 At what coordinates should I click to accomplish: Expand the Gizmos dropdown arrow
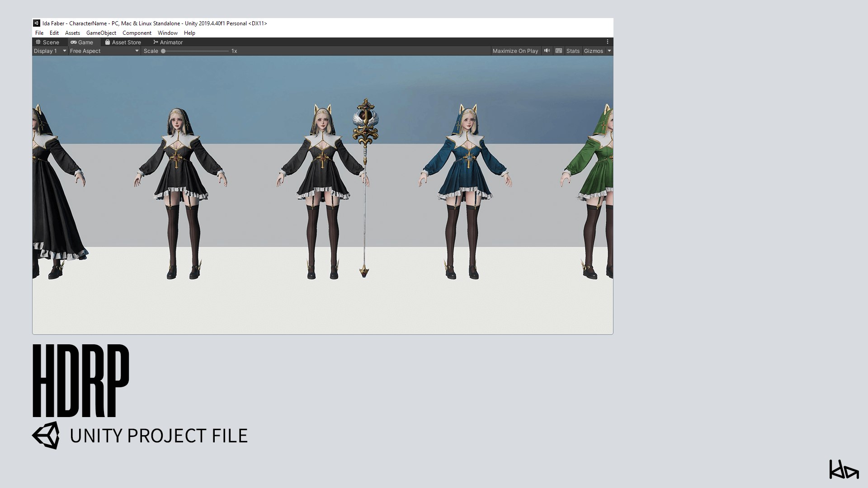[609, 51]
